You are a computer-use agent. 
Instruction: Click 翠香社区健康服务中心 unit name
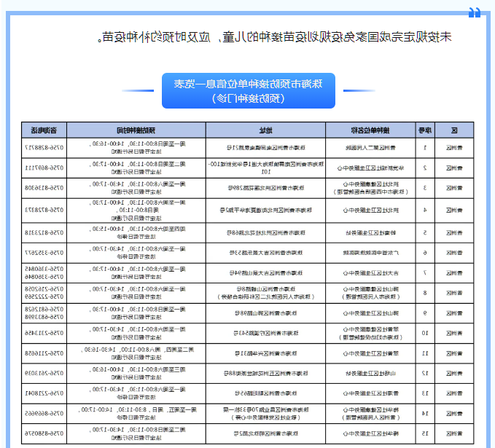tap(370, 329)
